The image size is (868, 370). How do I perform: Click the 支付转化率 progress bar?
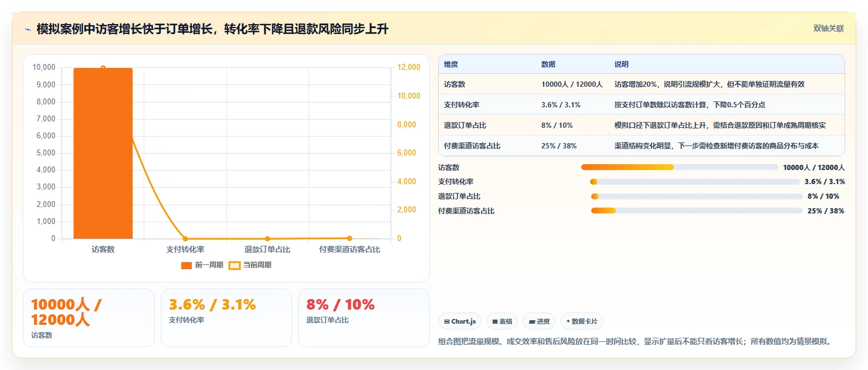[x=695, y=182]
